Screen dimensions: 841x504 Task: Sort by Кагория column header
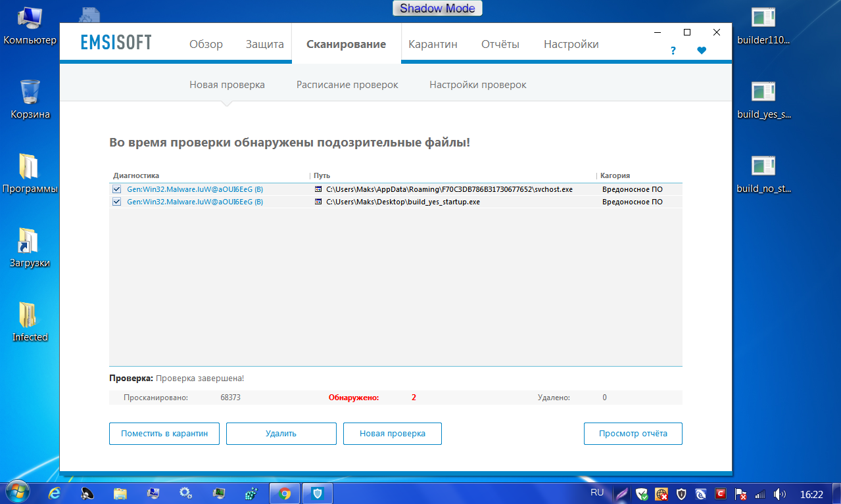pos(615,176)
